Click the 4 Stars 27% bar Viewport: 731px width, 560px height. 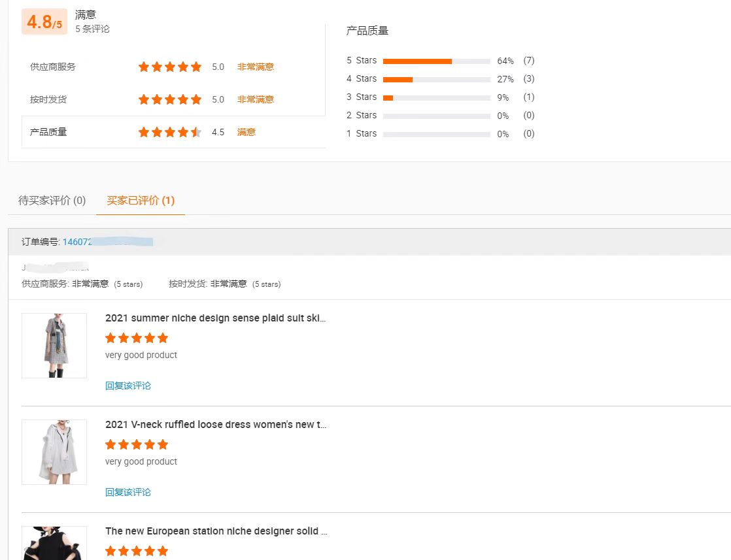point(436,79)
